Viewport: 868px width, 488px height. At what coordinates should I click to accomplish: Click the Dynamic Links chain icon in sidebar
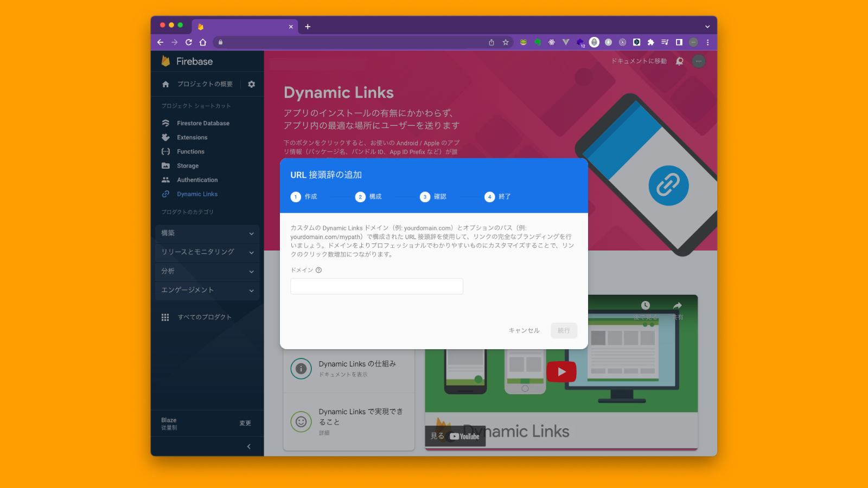[x=165, y=194]
